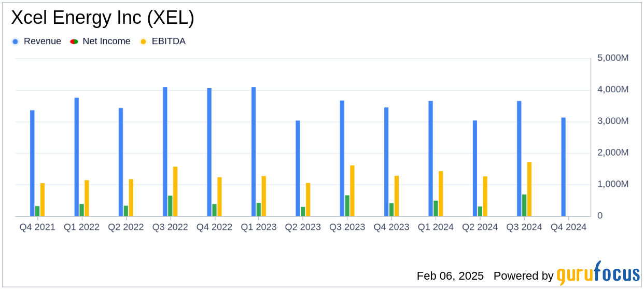Viewport: 644px width, 289px height.
Task: Toggle the EBITDA legend item
Action: [x=163, y=41]
